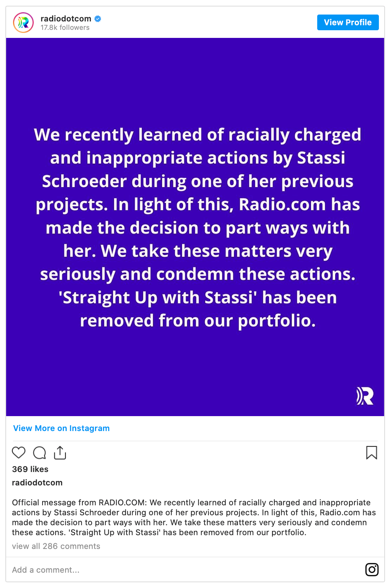Click the radiodotcom profile avatar

23,23
